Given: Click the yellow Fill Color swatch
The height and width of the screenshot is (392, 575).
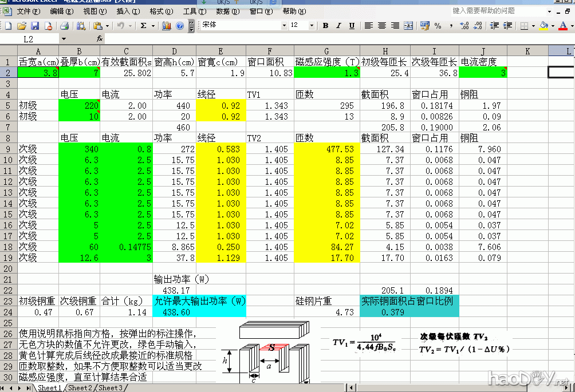Looking at the screenshot, I should click(x=544, y=26).
